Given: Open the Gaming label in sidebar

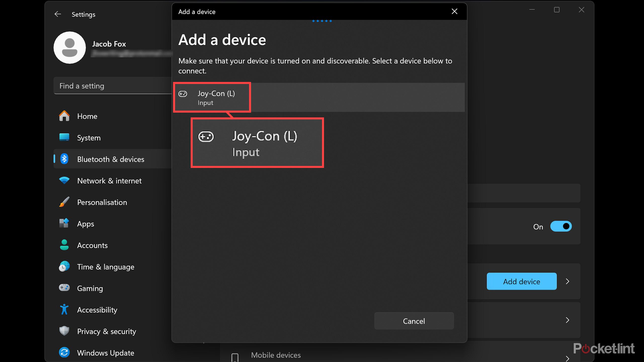Looking at the screenshot, I should click(90, 288).
